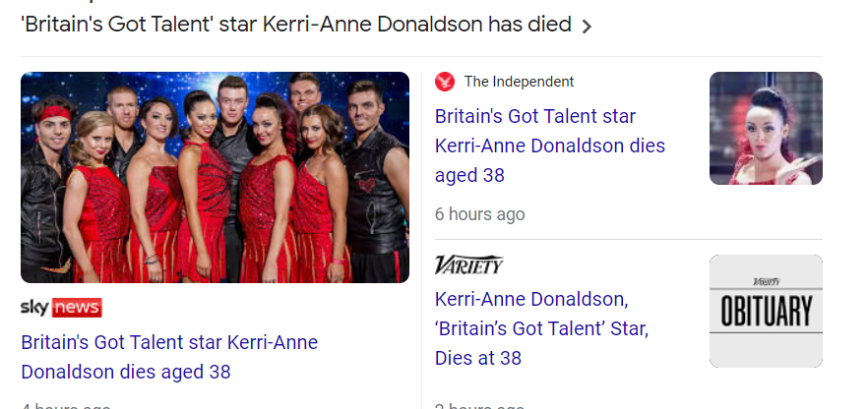
Task: Click the cut-off timestamp below the Sky headline
Action: [x=65, y=404]
